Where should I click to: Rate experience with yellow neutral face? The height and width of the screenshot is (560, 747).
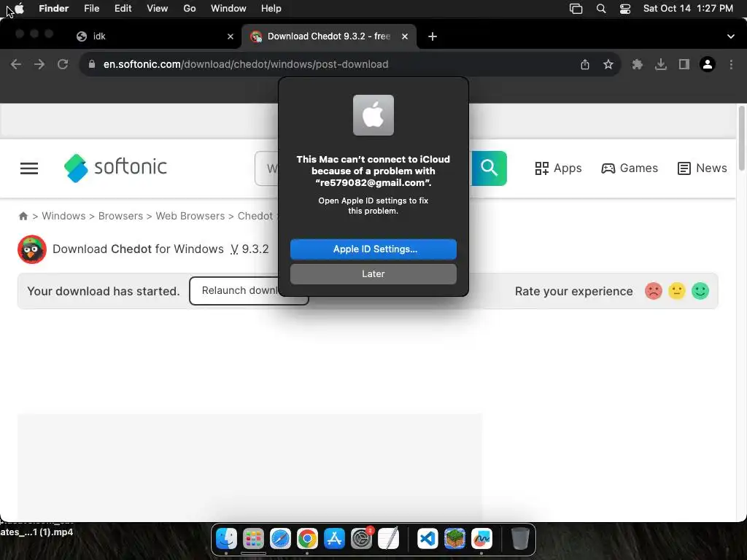coord(677,291)
